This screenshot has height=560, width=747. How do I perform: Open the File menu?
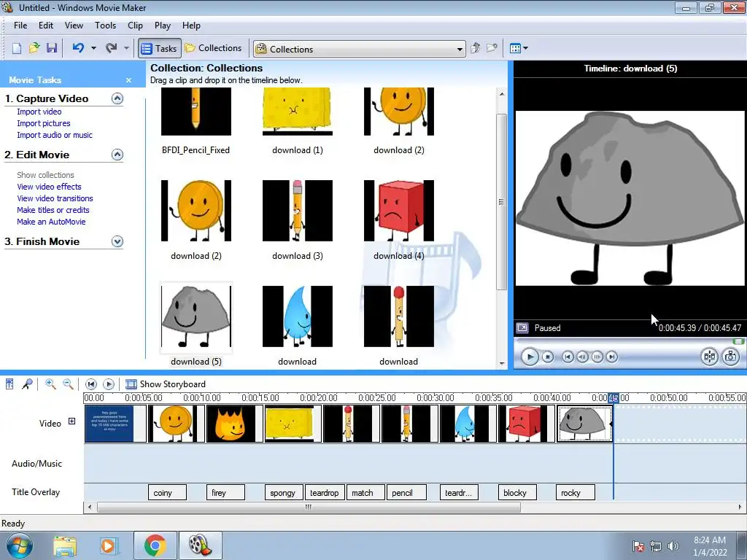20,26
